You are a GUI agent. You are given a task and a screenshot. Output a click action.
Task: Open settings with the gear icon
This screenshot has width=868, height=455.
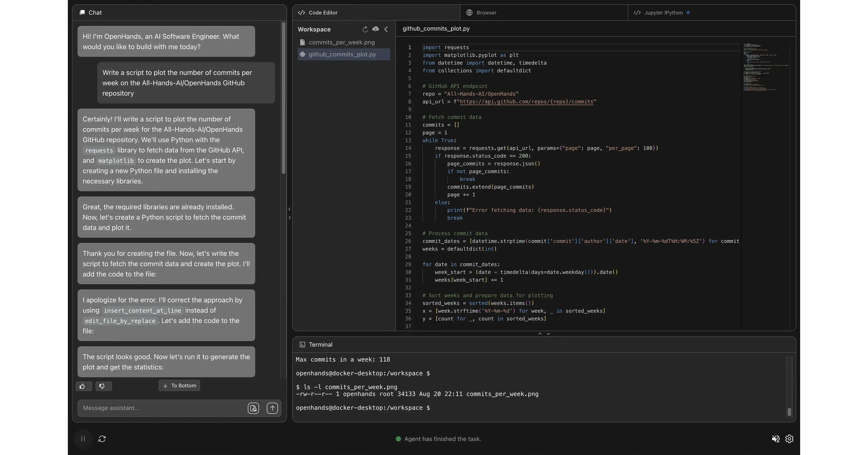(789, 439)
